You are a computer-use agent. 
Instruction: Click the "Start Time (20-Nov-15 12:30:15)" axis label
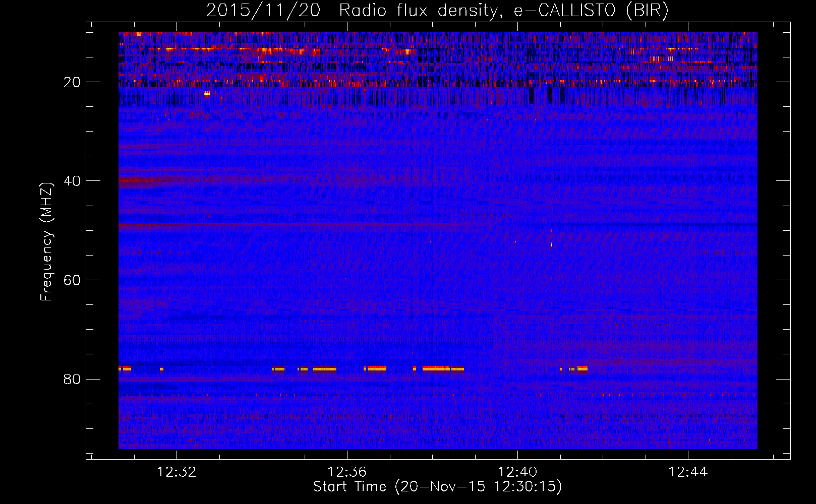click(437, 487)
